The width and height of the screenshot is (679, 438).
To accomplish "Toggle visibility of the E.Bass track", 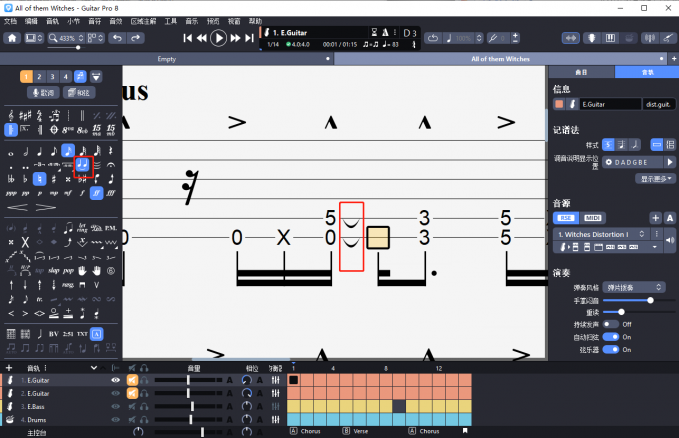I will pyautogui.click(x=116, y=407).
